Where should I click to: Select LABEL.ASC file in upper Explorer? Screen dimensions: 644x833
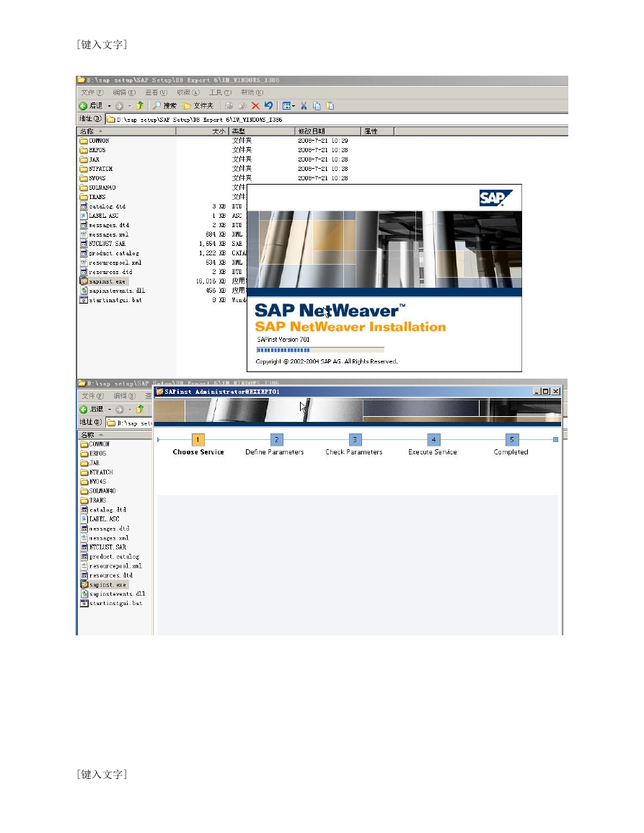(x=100, y=216)
